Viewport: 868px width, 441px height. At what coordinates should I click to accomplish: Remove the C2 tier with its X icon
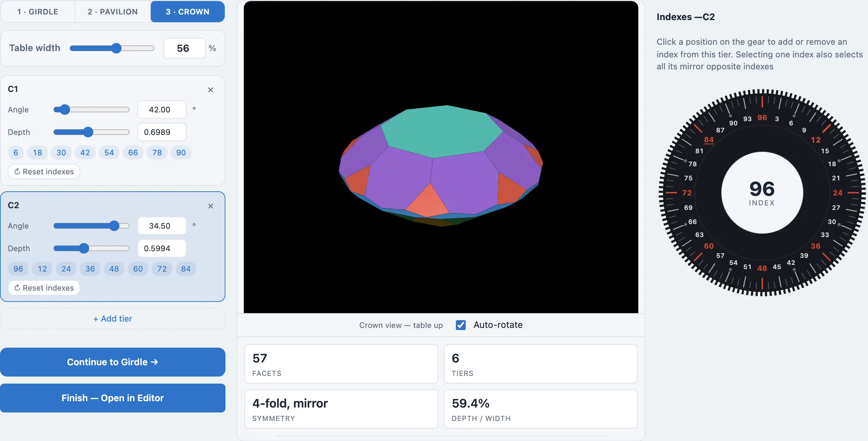click(x=211, y=206)
